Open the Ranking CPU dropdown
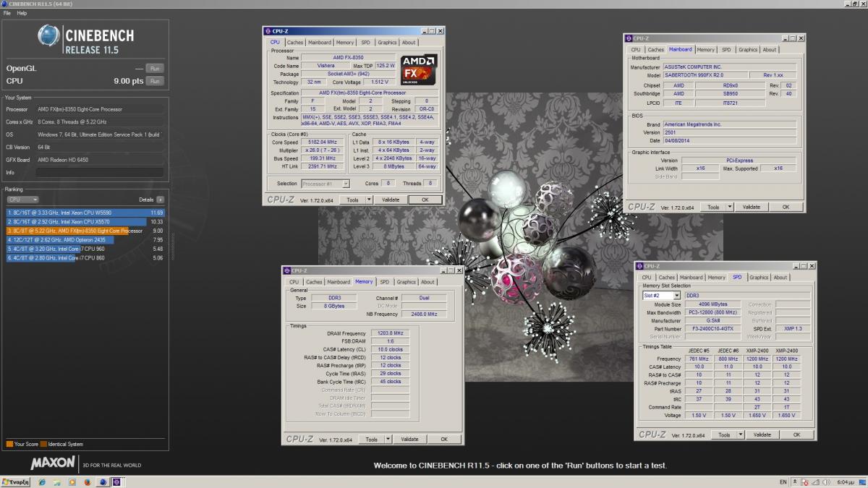Viewport: 868px width, 488px height. [x=22, y=200]
